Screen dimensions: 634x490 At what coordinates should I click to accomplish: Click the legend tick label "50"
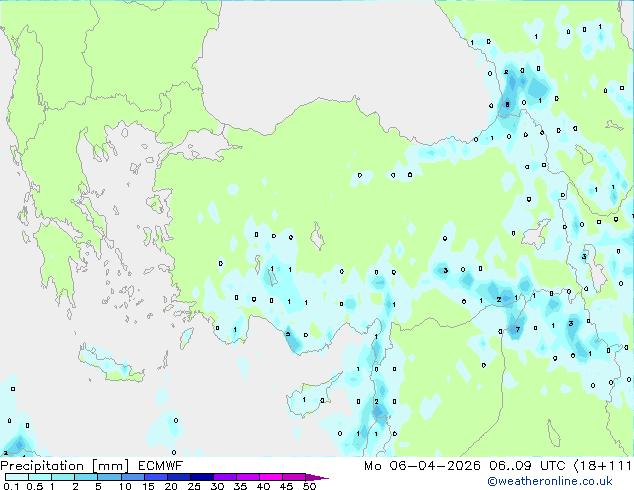(x=310, y=486)
